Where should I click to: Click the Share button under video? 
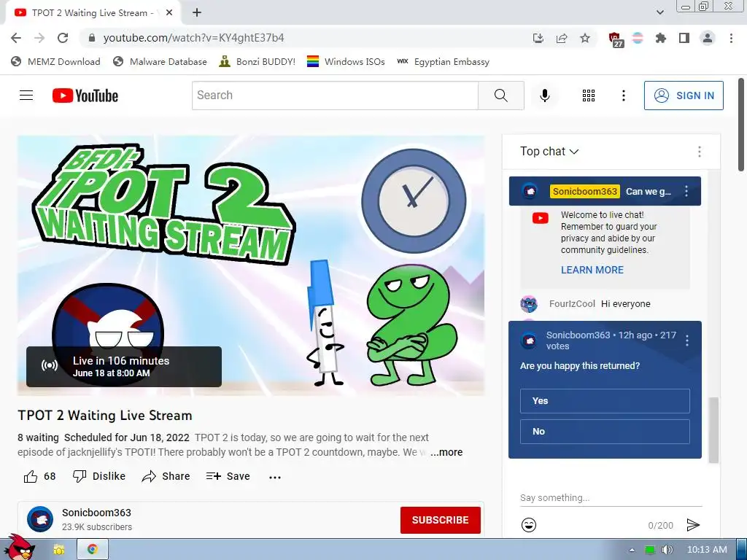(x=166, y=476)
